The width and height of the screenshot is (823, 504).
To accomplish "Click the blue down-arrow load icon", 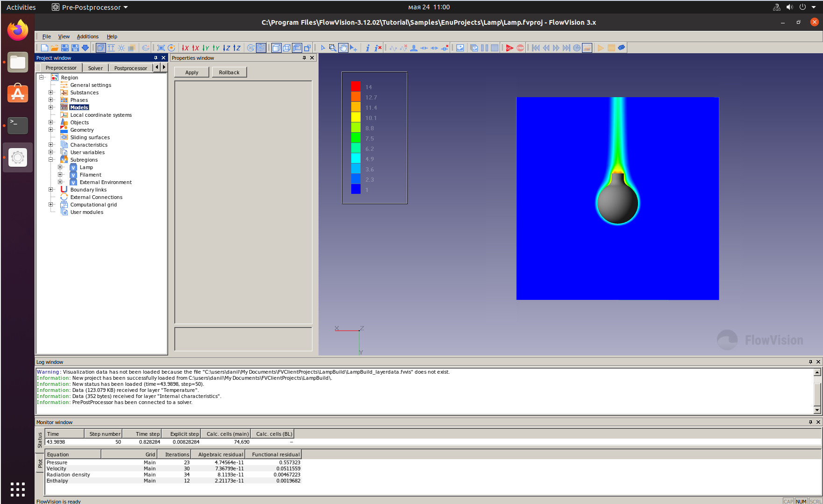I will [x=85, y=48].
